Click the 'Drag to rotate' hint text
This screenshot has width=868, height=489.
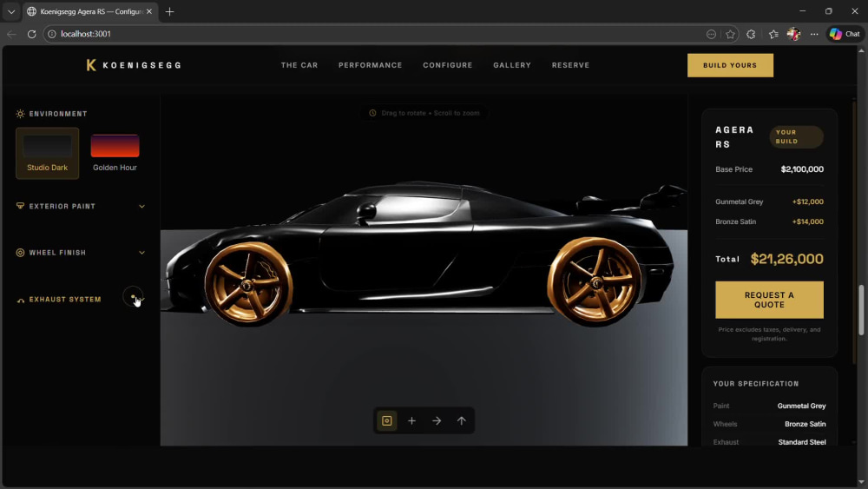[431, 113]
